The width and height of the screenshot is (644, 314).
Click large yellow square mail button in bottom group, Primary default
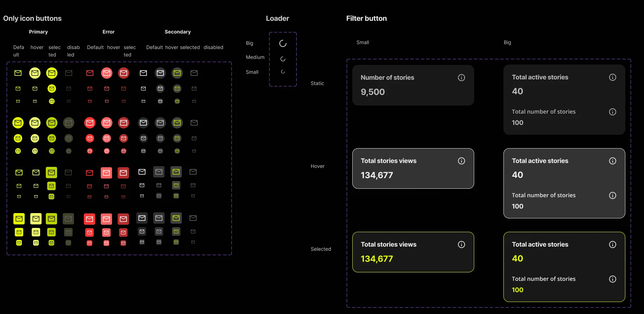[x=19, y=219]
